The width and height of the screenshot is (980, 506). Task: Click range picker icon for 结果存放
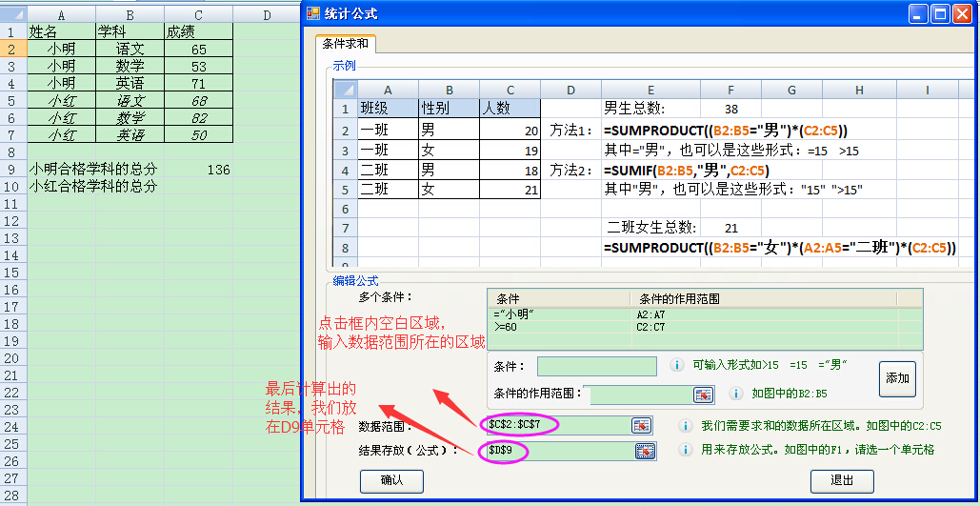(645, 451)
